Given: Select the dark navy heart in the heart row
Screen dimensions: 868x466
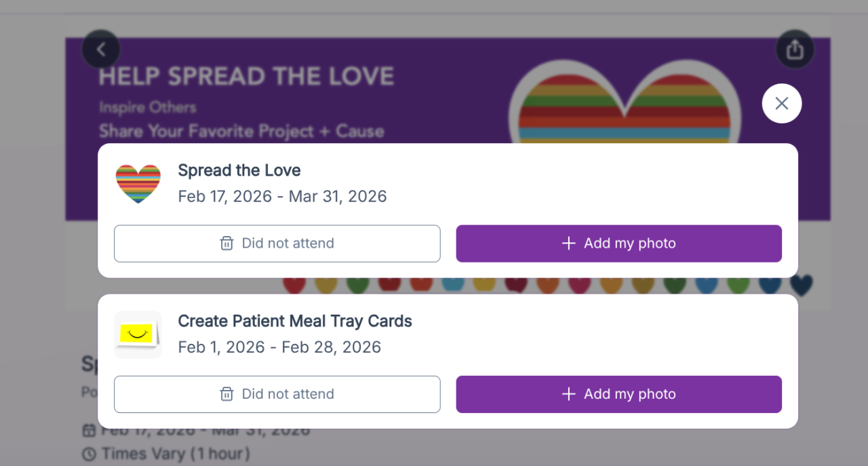Looking at the screenshot, I should point(802,286).
